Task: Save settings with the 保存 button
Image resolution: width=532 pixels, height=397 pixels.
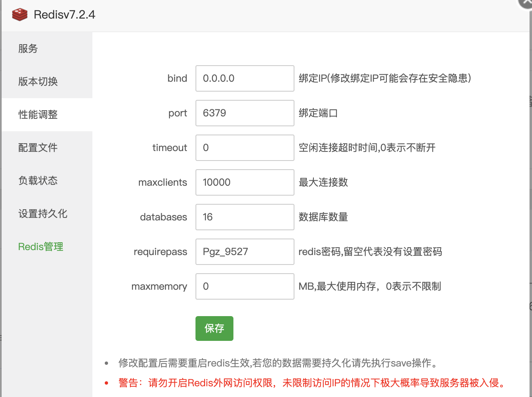Action: (x=214, y=328)
